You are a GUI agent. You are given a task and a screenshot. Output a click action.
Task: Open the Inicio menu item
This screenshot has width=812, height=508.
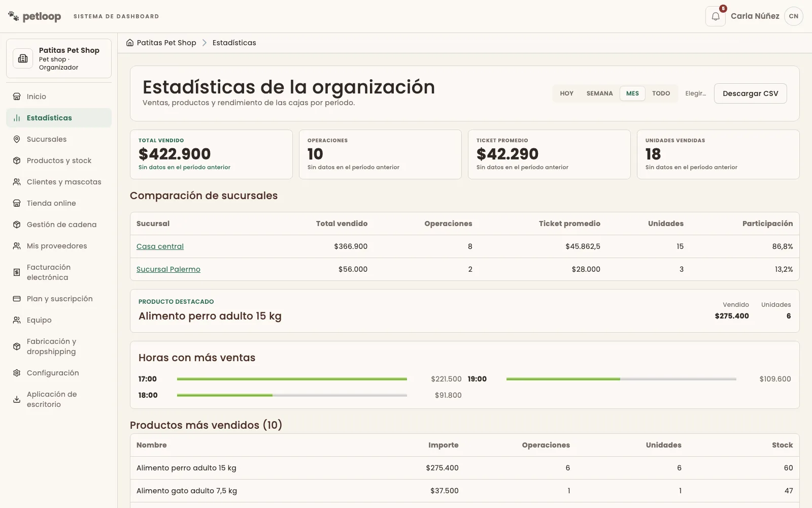59,97
